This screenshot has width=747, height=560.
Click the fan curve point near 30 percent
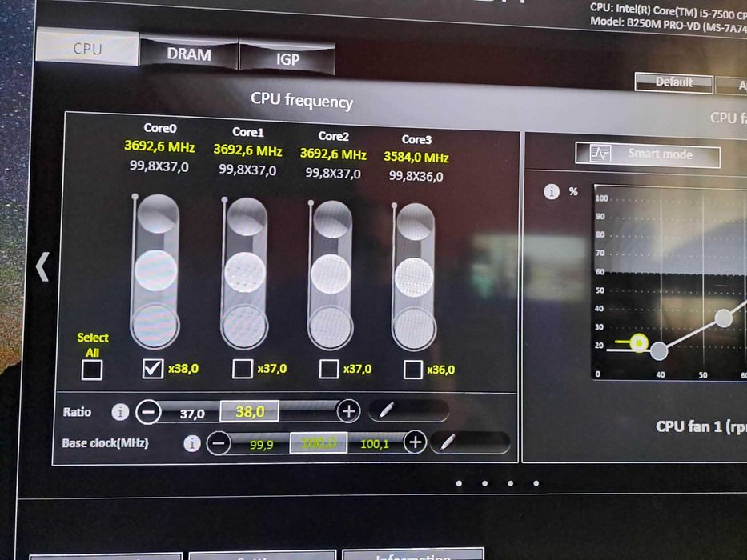(x=724, y=318)
